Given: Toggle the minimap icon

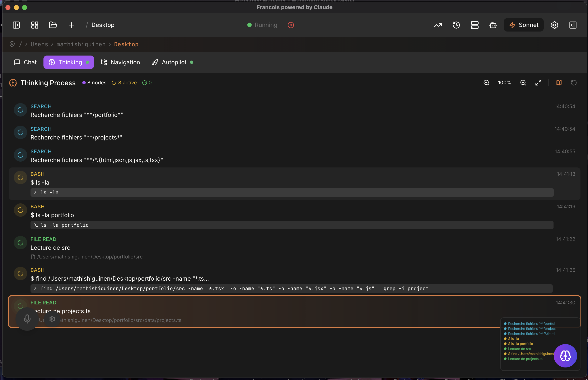Looking at the screenshot, I should (x=559, y=83).
